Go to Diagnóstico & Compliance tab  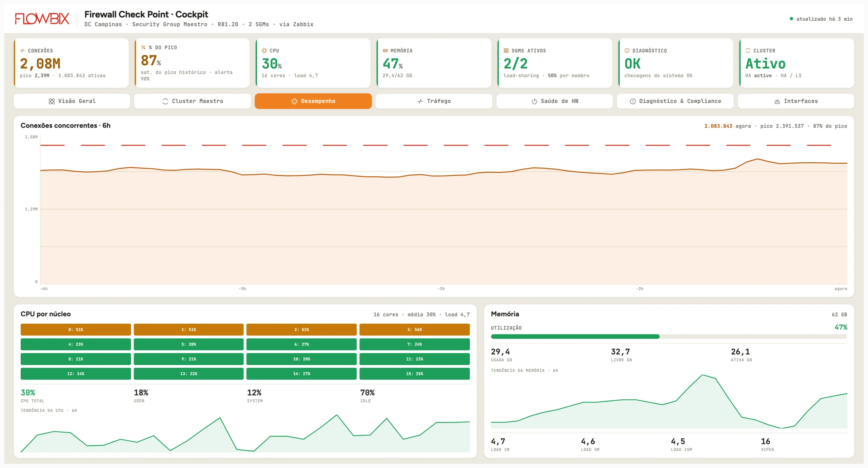tap(675, 101)
